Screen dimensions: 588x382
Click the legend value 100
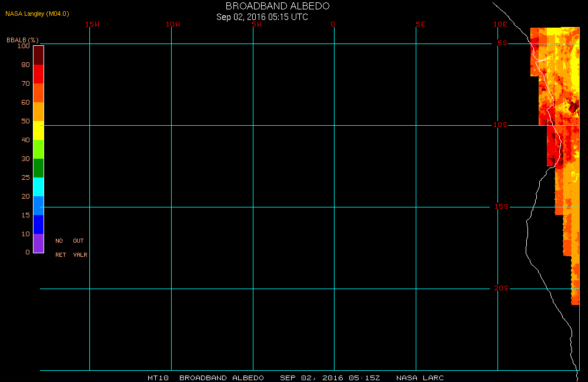[x=24, y=46]
